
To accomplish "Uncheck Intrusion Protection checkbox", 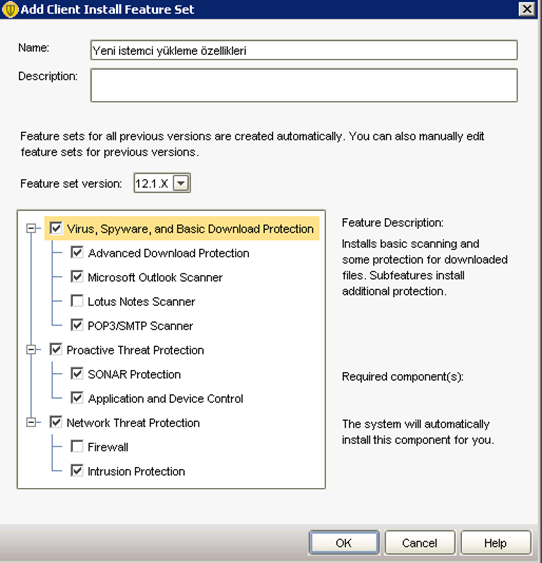I will pyautogui.click(x=77, y=471).
